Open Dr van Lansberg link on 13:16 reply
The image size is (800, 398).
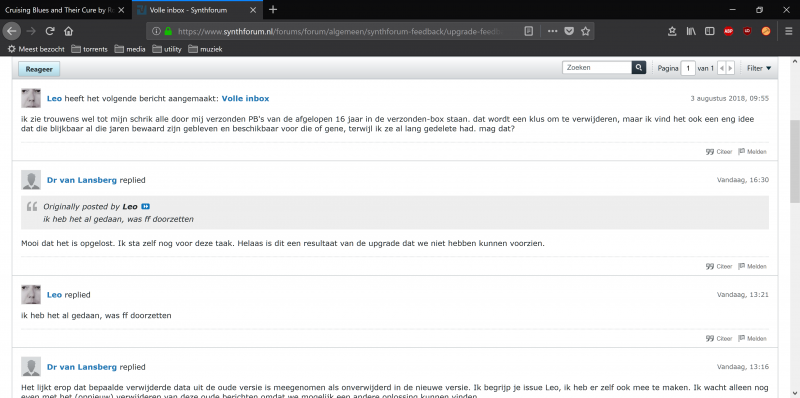point(82,367)
